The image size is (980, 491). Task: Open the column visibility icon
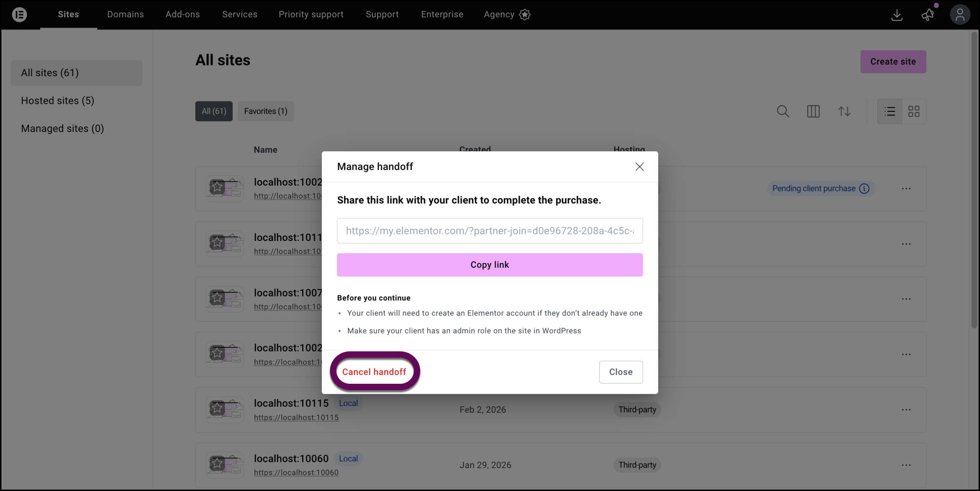(813, 111)
